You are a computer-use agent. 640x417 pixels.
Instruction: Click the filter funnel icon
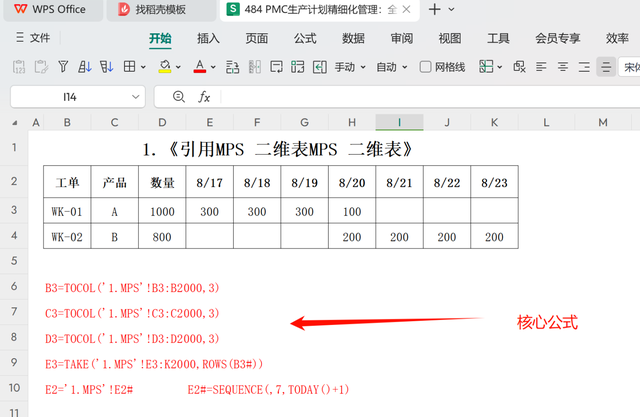63,67
